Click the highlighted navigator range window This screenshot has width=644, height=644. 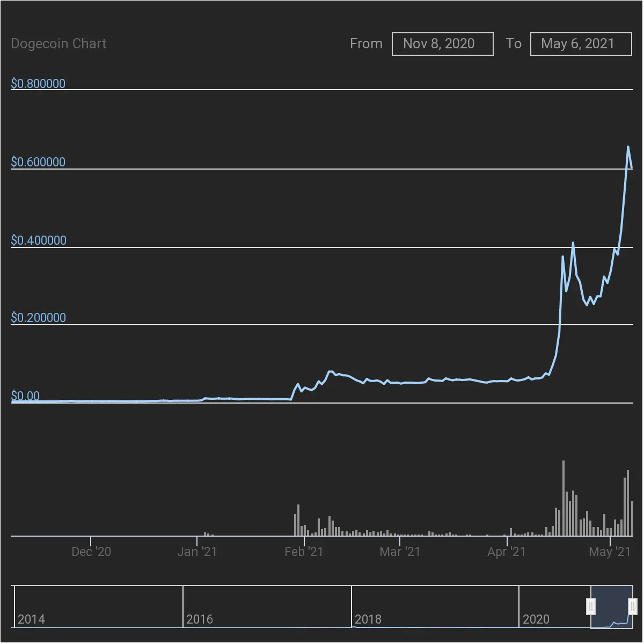pos(612,607)
